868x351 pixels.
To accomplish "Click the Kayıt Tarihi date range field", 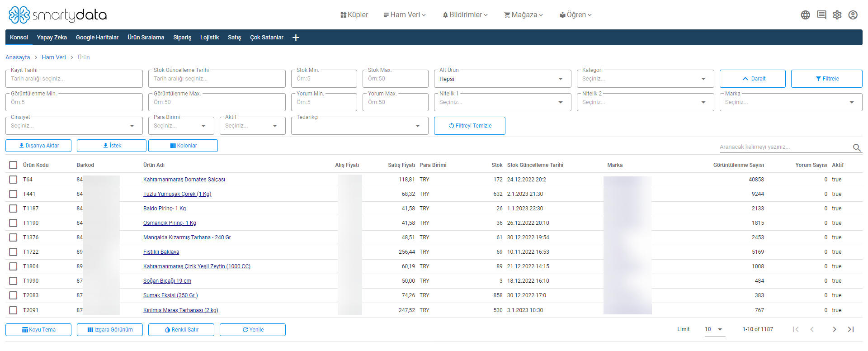I will tap(74, 79).
